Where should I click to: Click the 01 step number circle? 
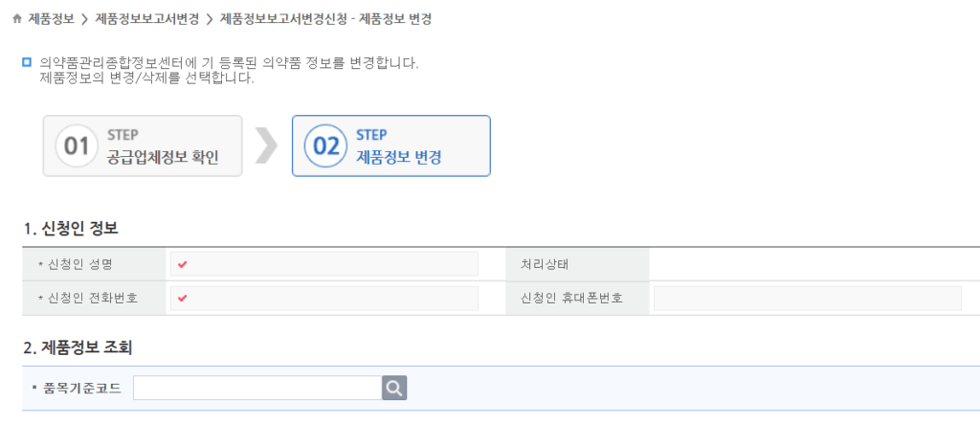coord(76,146)
